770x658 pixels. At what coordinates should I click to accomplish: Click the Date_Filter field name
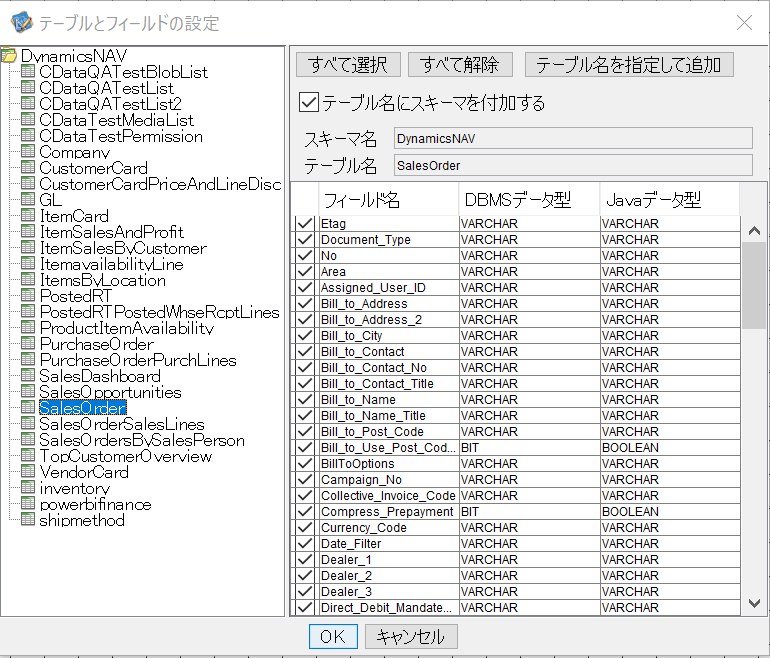coord(351,544)
